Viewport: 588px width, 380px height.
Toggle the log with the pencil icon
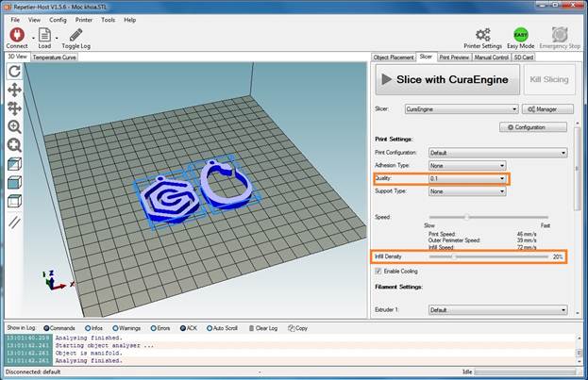[76, 35]
